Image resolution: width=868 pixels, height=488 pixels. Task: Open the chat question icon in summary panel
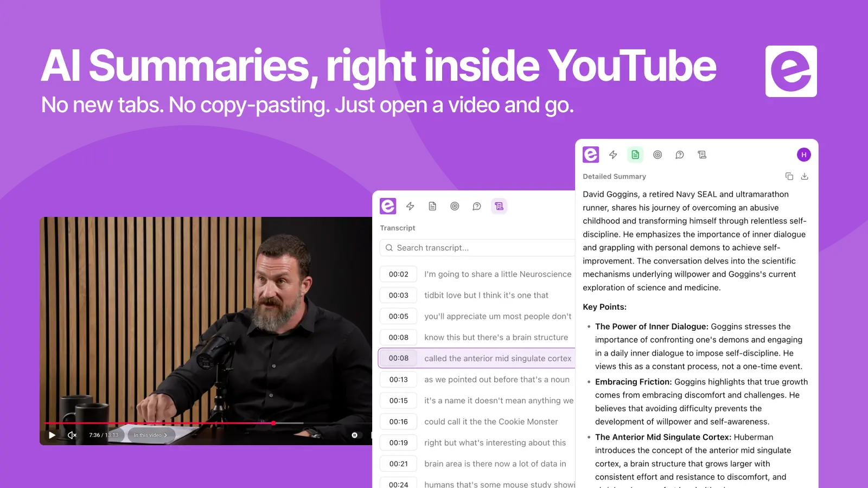tap(680, 155)
